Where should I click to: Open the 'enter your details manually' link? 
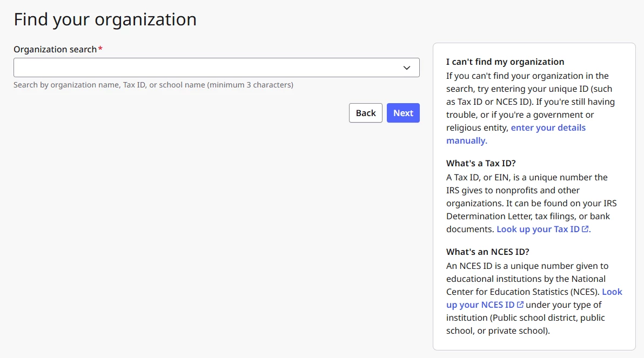pyautogui.click(x=548, y=128)
